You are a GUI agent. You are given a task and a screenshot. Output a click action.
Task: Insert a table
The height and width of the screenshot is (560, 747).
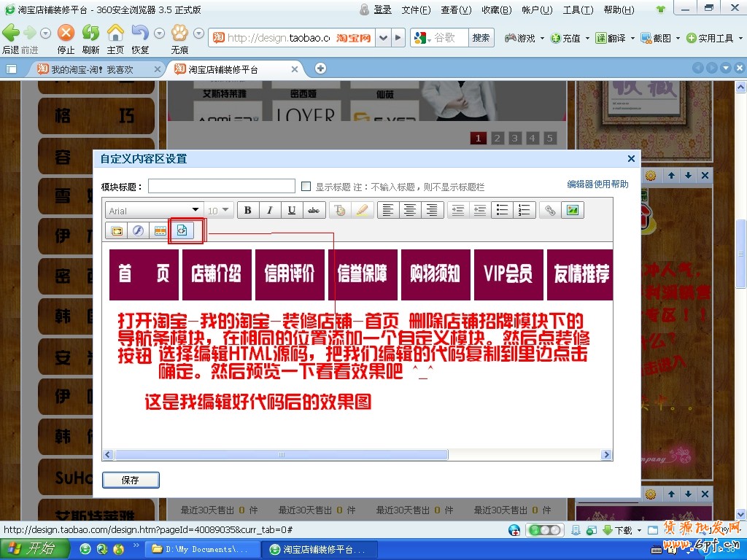coord(160,231)
